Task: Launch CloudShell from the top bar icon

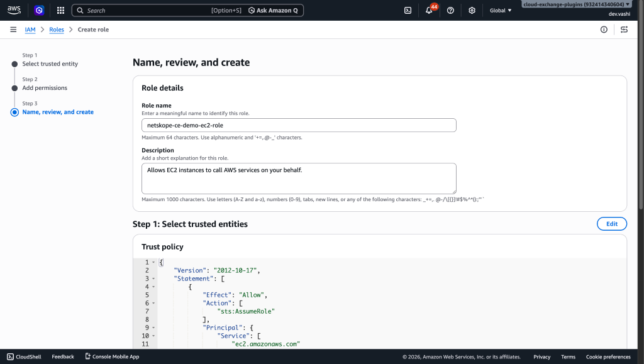Action: click(x=408, y=10)
